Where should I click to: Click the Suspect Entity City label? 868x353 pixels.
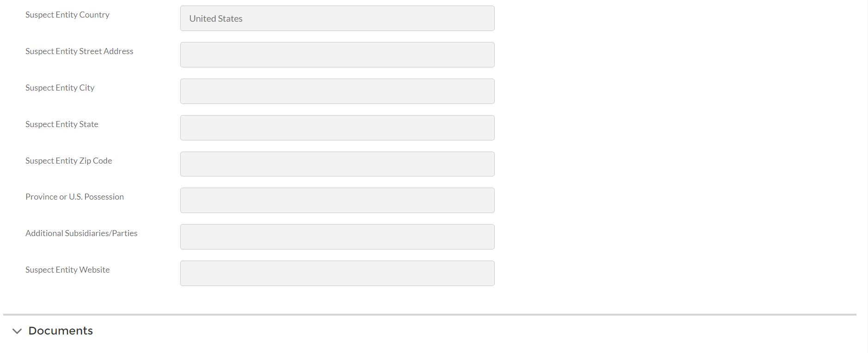pos(60,88)
